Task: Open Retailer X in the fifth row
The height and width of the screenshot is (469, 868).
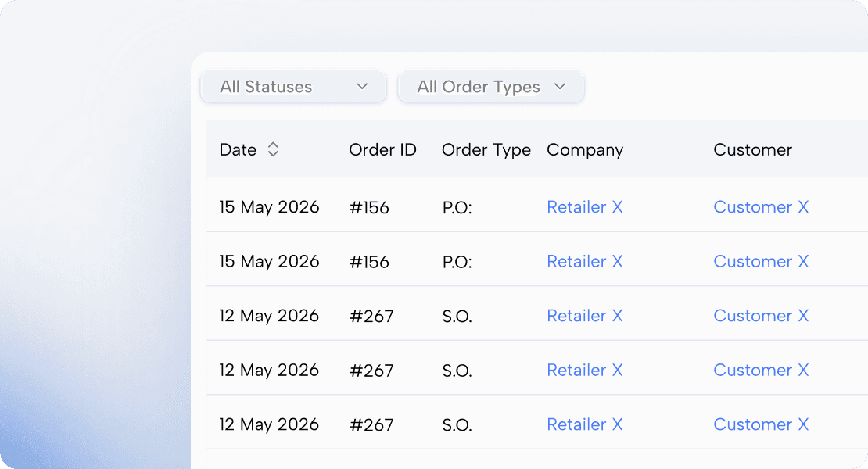Action: [584, 424]
